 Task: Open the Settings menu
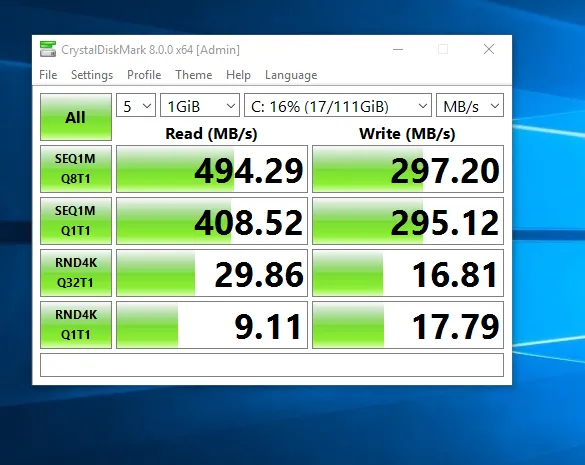point(92,75)
